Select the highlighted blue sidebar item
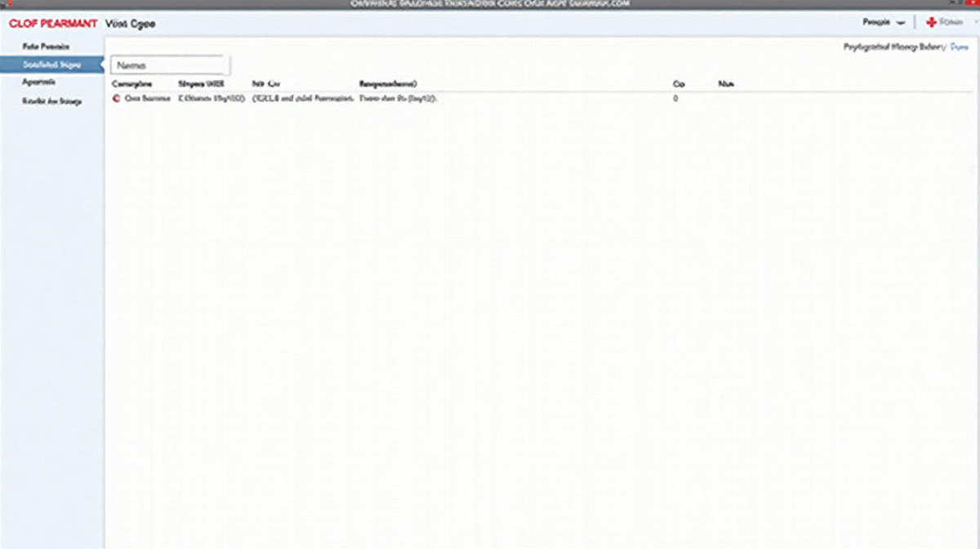This screenshot has height=549, width=980. coord(51,65)
